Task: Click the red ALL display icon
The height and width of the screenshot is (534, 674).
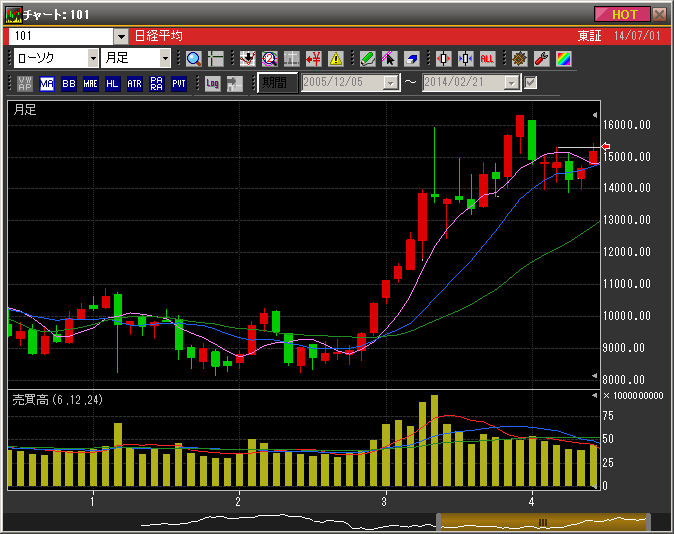Action: pos(487,58)
